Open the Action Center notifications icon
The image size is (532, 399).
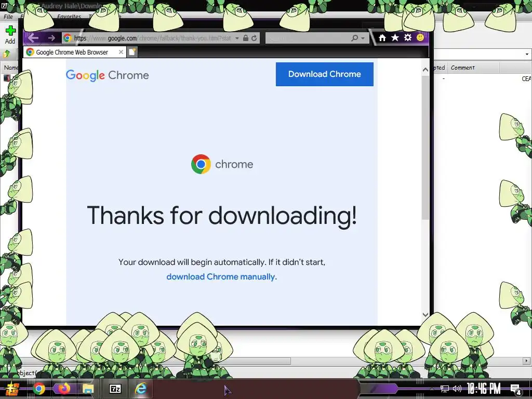(x=516, y=389)
